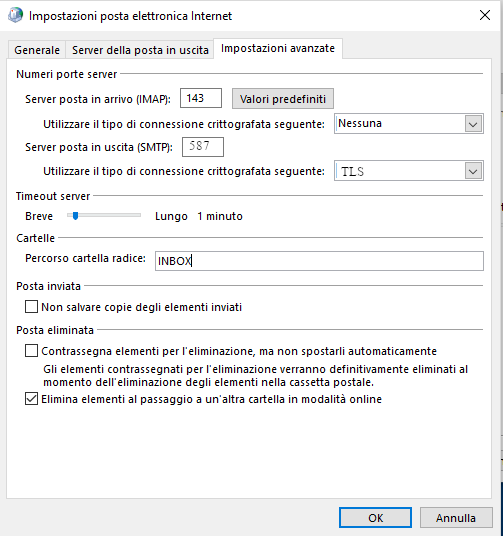Click the SMTP port 587 field
The height and width of the screenshot is (536, 503).
(x=203, y=147)
